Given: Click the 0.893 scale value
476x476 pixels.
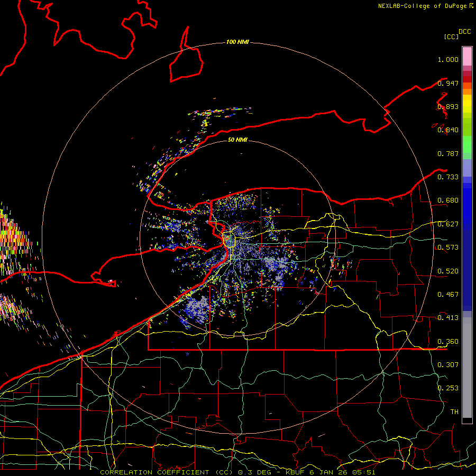Looking at the screenshot, I should coord(448,106).
